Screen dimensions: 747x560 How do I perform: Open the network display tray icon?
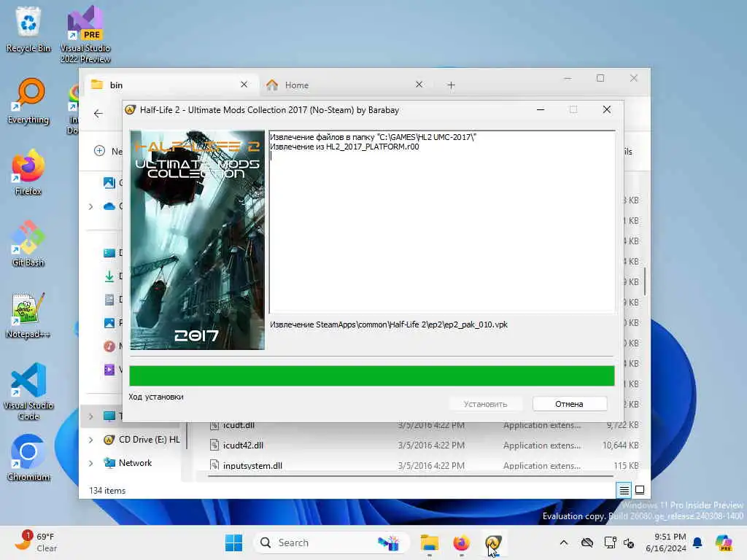(610, 542)
